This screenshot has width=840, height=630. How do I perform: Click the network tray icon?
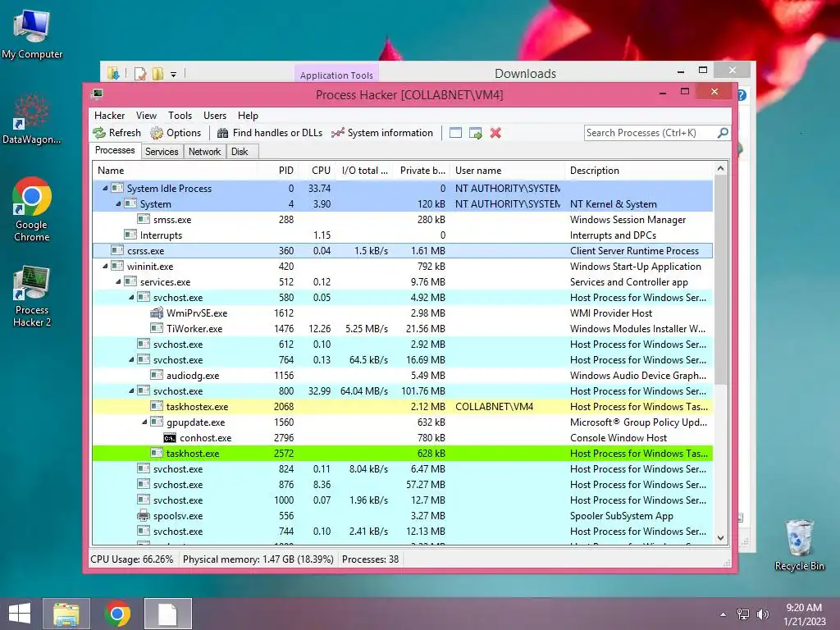[743, 614]
